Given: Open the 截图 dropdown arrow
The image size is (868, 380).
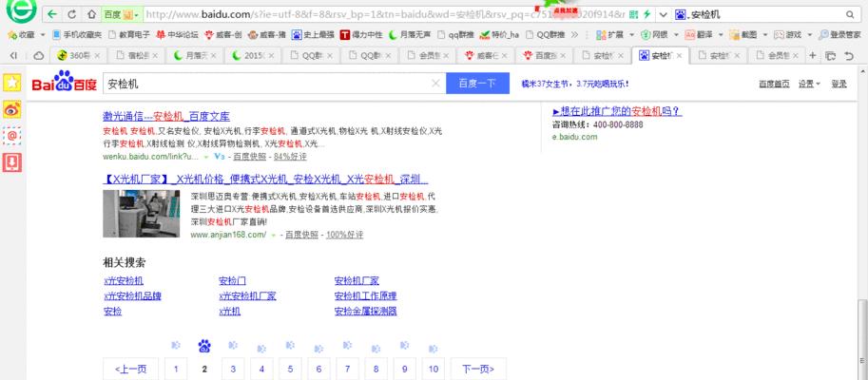Looking at the screenshot, I should point(764,34).
